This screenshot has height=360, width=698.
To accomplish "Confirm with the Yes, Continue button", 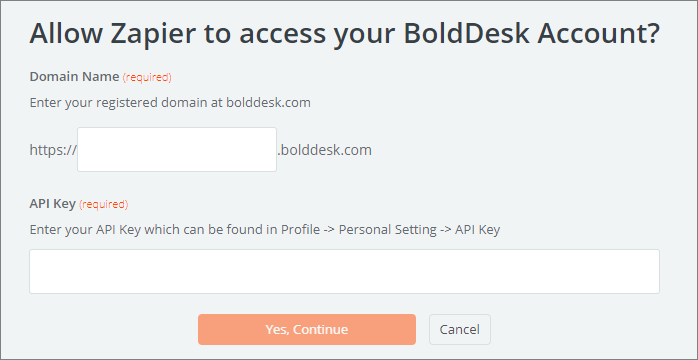I will (x=307, y=329).
